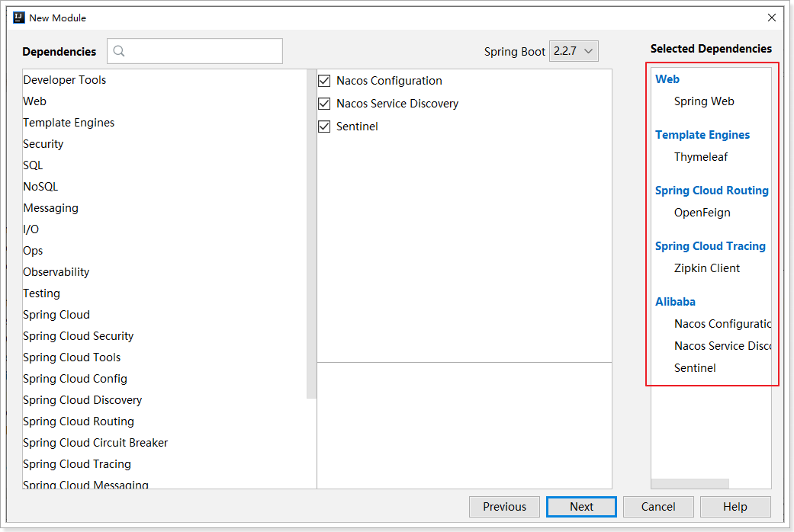Select Ops category

[x=33, y=251]
